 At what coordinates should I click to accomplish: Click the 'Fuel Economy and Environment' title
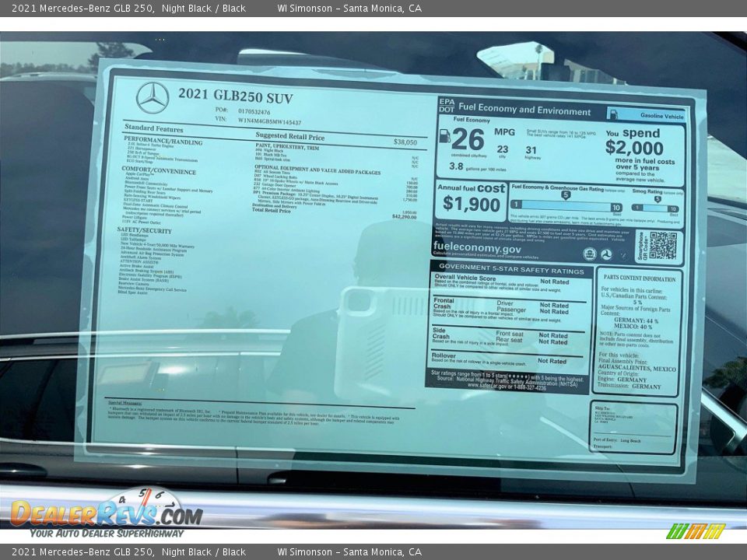click(524, 110)
